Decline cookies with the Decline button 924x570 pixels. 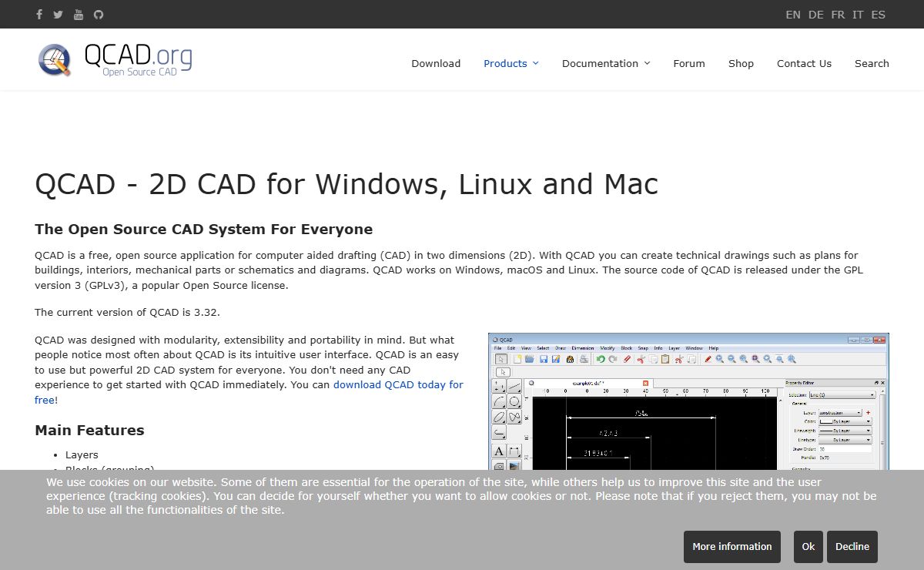(852, 547)
